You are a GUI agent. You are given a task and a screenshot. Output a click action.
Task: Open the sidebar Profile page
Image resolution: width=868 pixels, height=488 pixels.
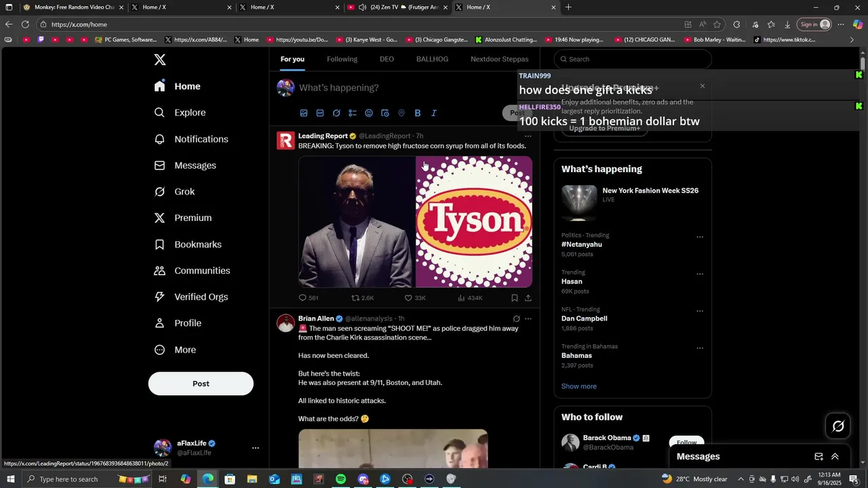[178, 323]
